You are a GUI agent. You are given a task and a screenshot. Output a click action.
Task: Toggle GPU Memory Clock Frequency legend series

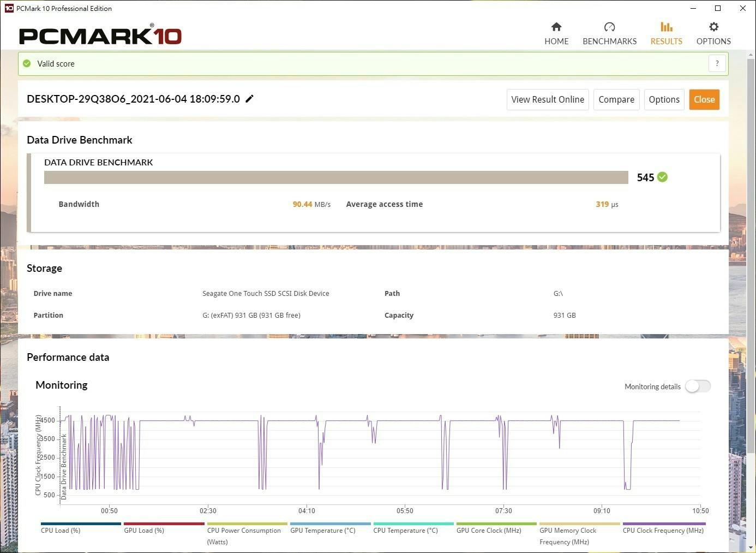(579, 536)
